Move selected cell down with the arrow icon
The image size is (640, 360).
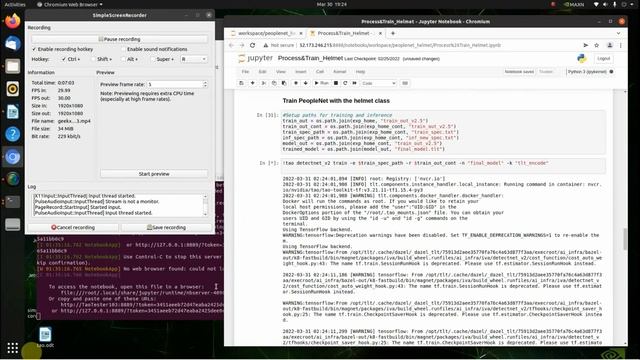tap(305, 83)
